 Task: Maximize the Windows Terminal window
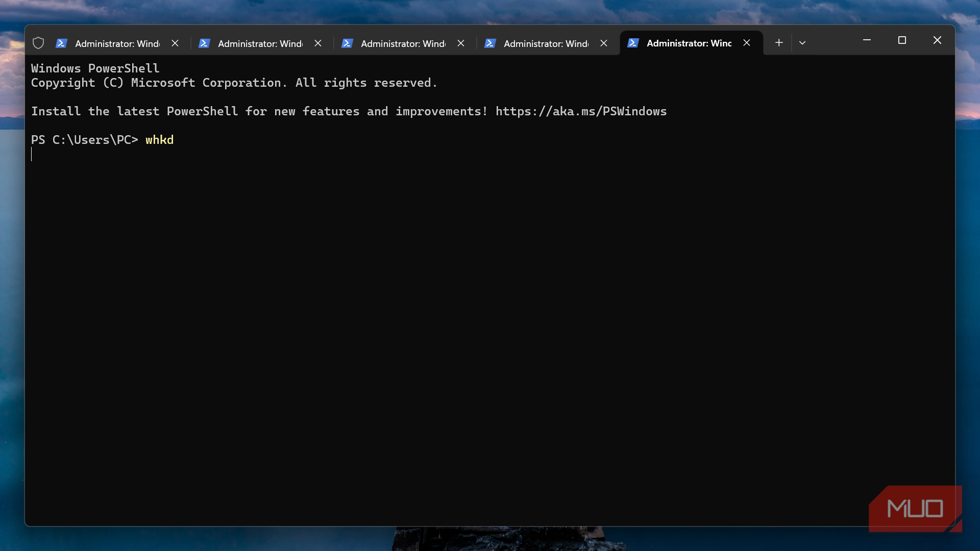(x=902, y=40)
